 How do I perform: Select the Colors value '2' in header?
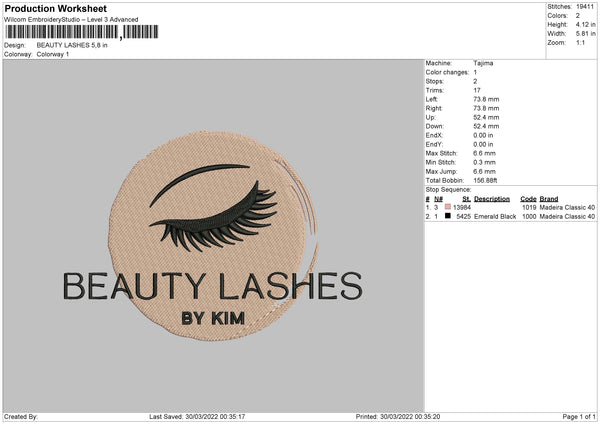click(578, 16)
